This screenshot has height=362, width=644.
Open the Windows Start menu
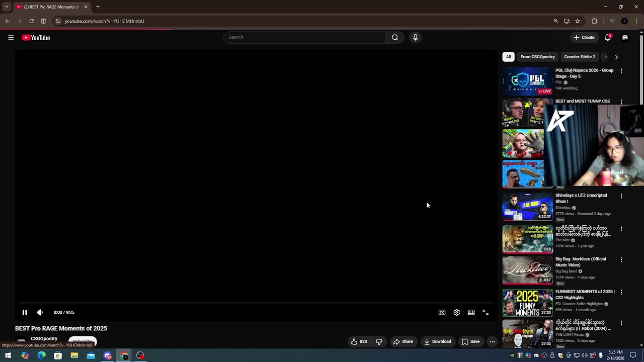coord(8,355)
